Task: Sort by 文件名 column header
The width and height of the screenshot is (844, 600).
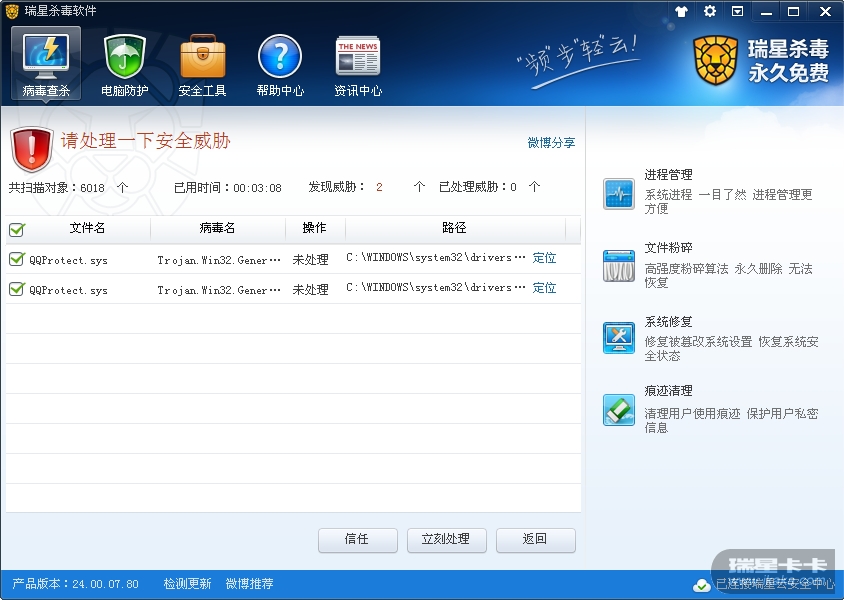Action: [x=87, y=228]
